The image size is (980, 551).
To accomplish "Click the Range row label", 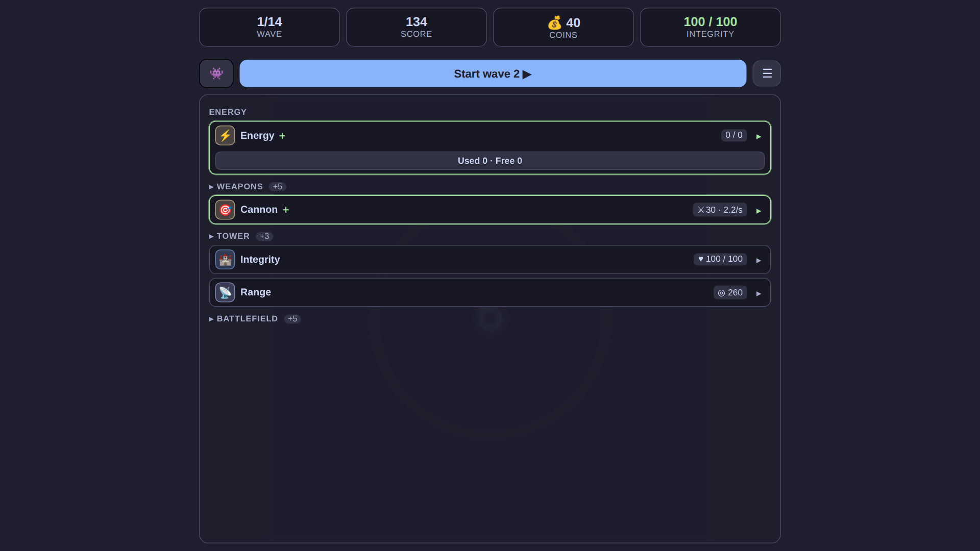I will pyautogui.click(x=256, y=292).
